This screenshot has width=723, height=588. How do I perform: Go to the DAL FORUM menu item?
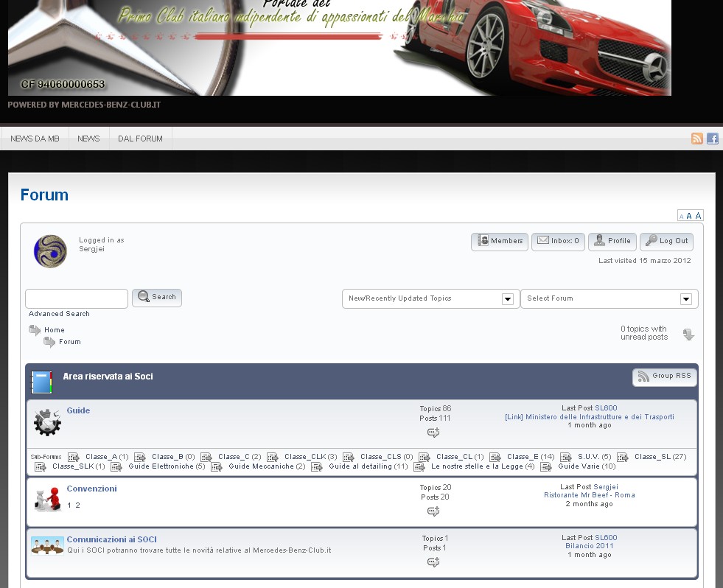coord(140,139)
